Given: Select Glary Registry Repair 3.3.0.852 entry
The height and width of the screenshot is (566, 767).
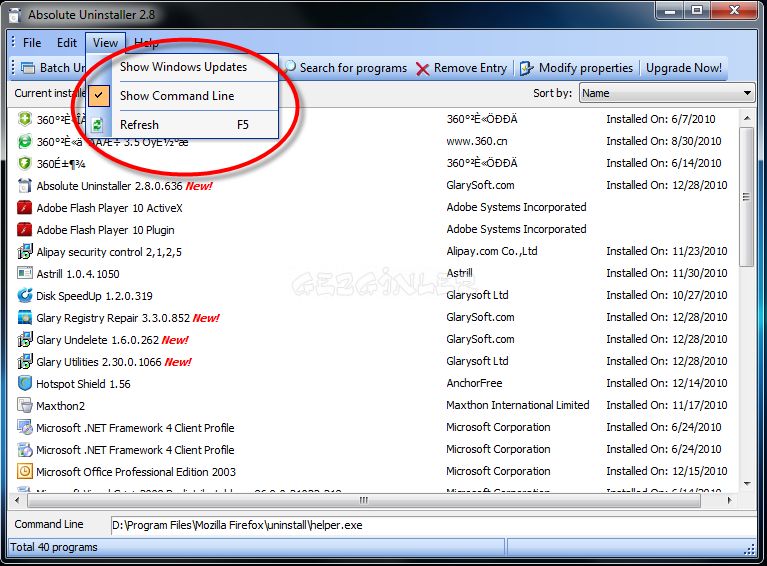Looking at the screenshot, I should click(x=113, y=318).
